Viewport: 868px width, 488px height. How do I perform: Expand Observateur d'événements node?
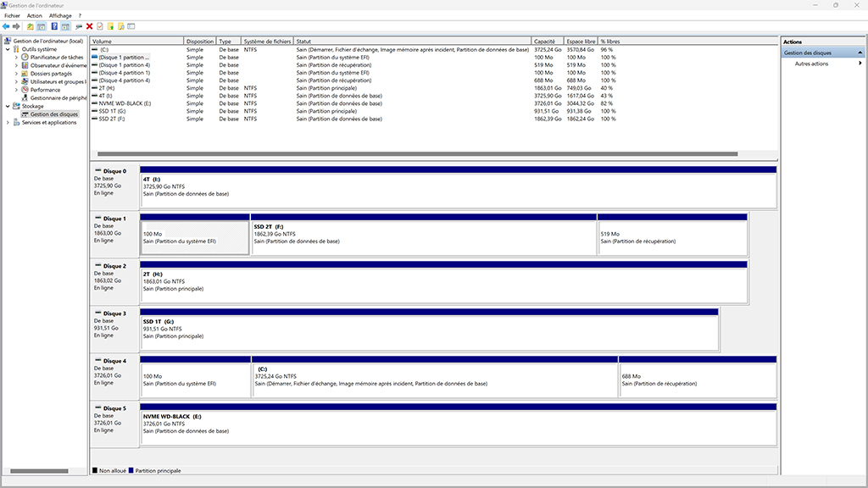point(16,65)
